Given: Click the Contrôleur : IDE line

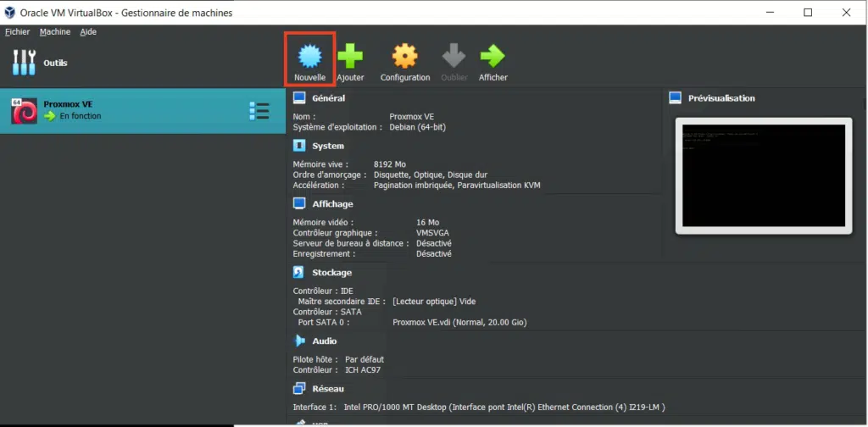Looking at the screenshot, I should [323, 291].
